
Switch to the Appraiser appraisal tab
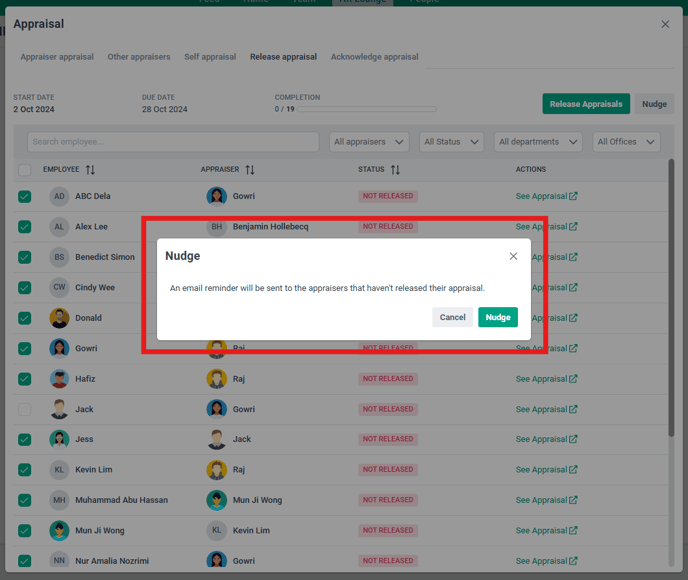click(57, 57)
